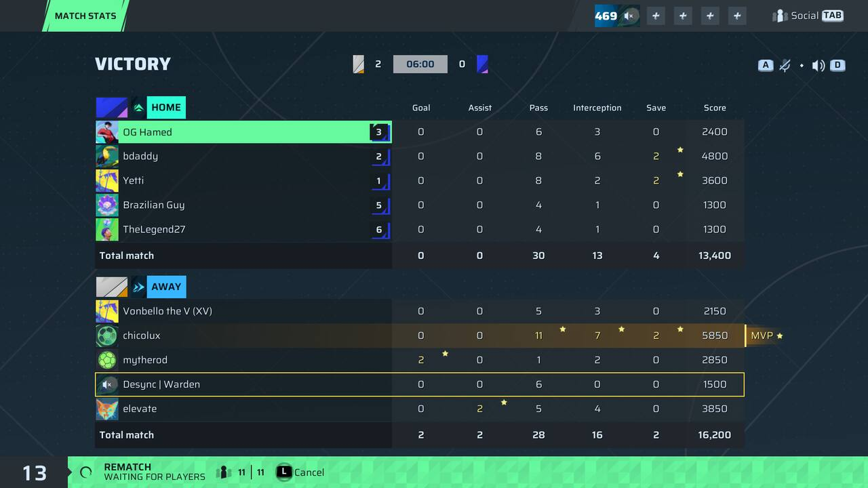
Task: Select player name TheLegend27
Action: pyautogui.click(x=154, y=229)
